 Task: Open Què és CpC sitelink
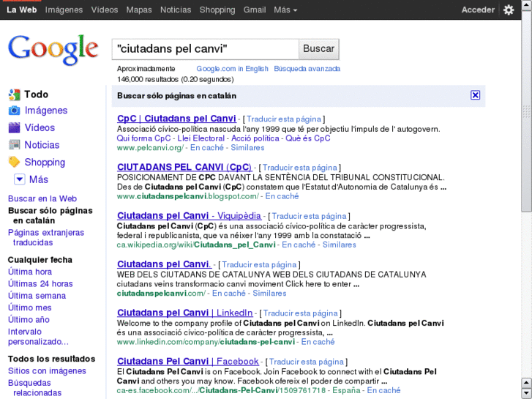pyautogui.click(x=308, y=138)
